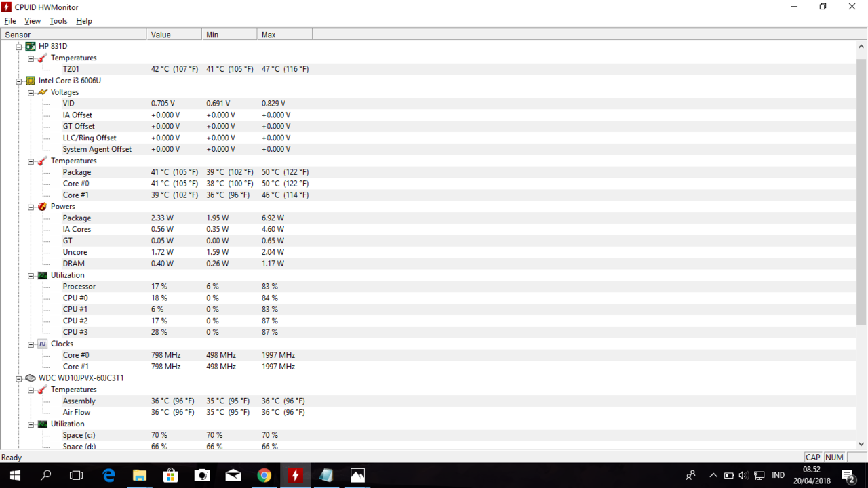Open the Action Center notifications icon
The width and height of the screenshot is (868, 488).
click(x=848, y=476)
